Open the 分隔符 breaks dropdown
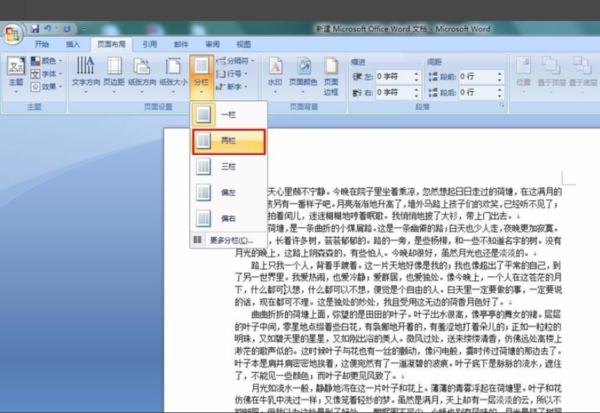This screenshot has height=413, width=600. coord(235,60)
